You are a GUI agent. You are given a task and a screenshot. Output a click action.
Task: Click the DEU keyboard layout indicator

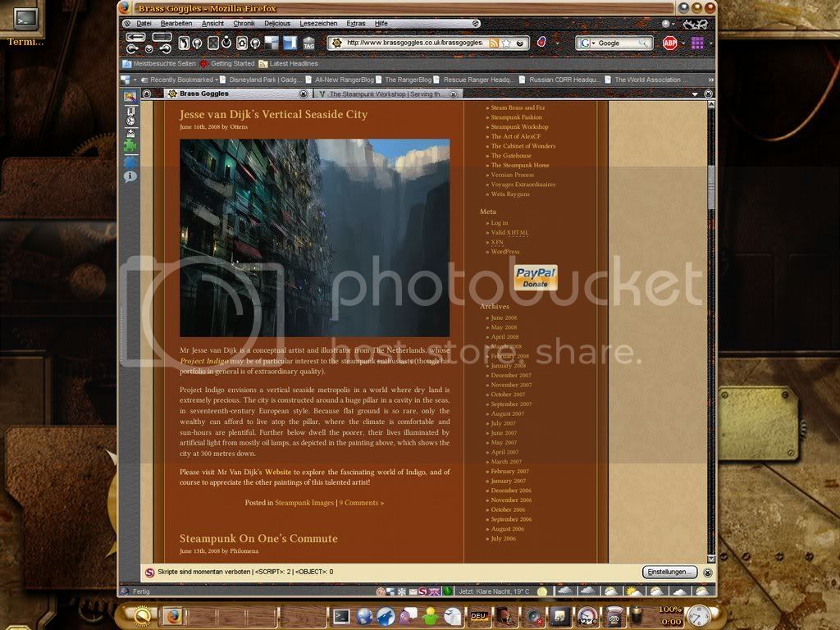[478, 616]
